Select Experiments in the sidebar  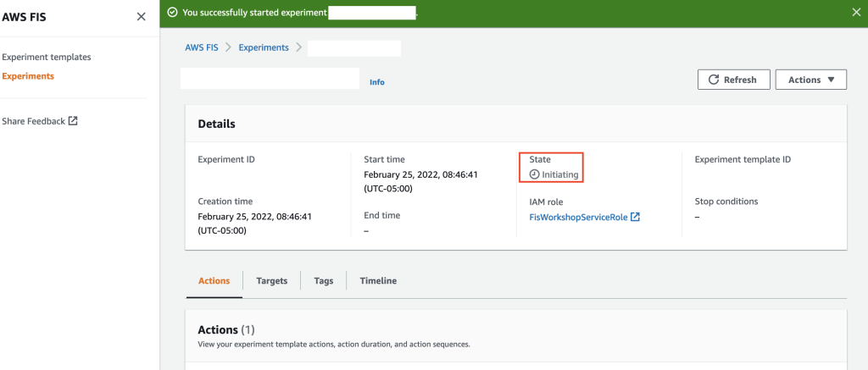pos(28,76)
